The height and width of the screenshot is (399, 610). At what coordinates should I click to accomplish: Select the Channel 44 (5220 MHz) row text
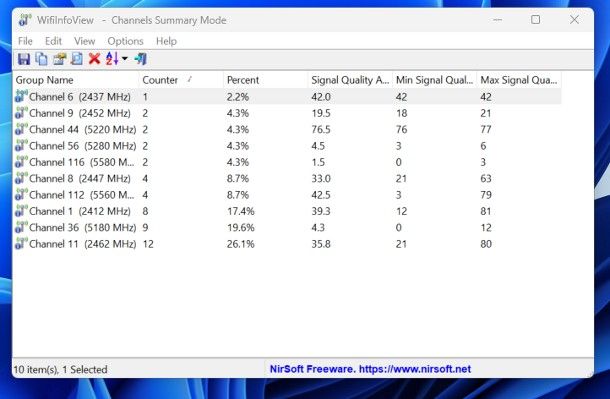click(82, 130)
